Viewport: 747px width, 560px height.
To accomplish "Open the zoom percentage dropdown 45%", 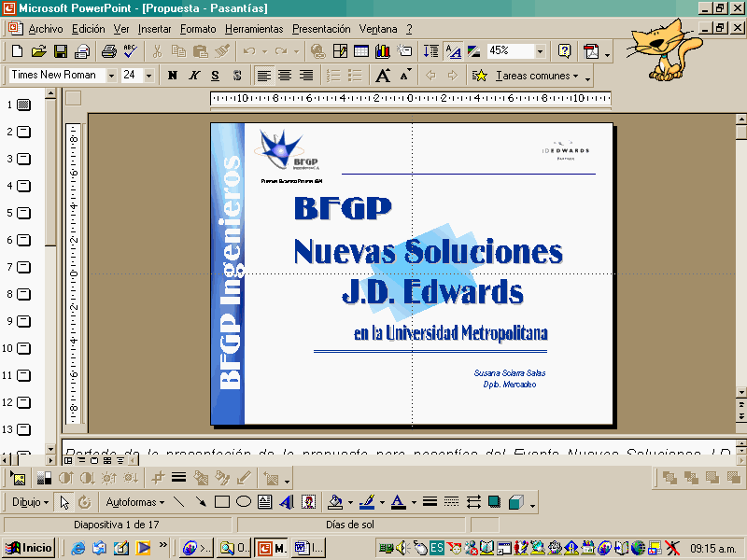I will coord(541,51).
